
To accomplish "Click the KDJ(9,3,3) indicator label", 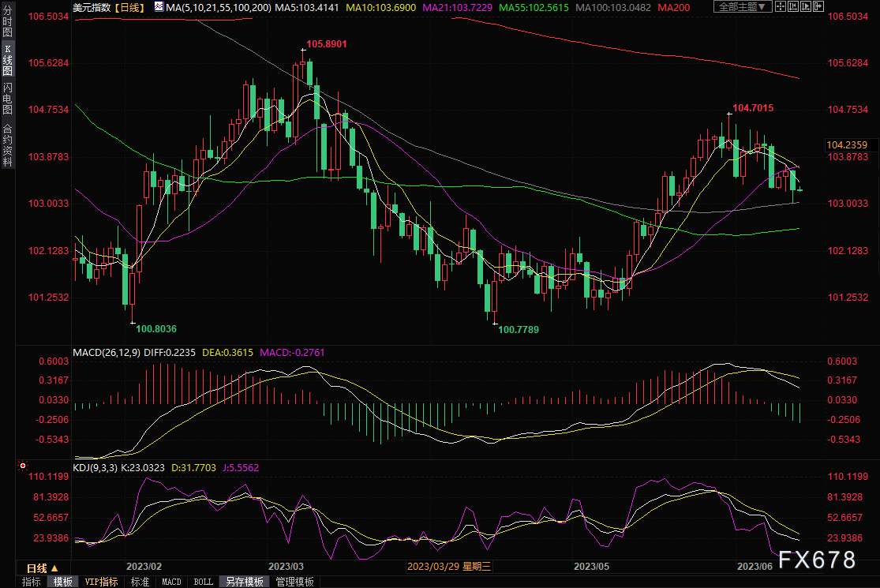I will tap(95, 467).
